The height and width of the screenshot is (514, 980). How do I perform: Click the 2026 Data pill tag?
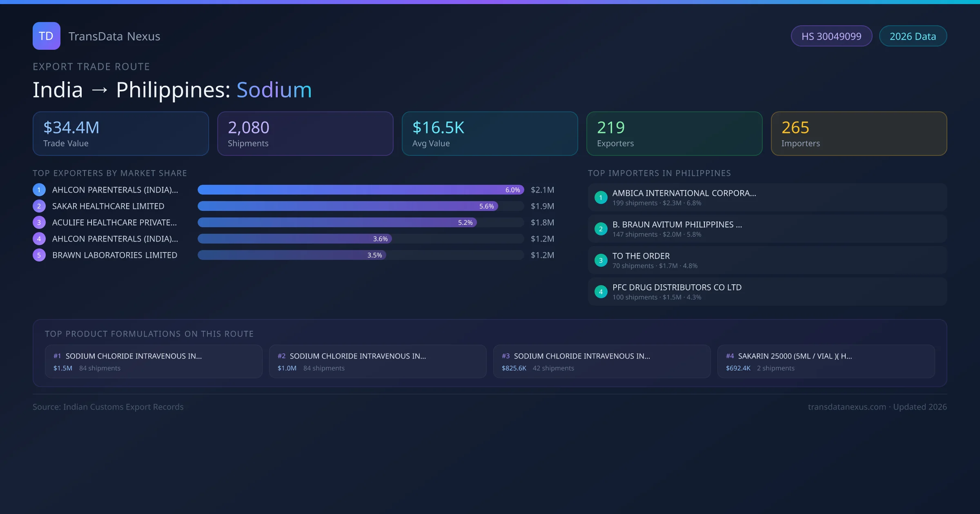tap(913, 36)
